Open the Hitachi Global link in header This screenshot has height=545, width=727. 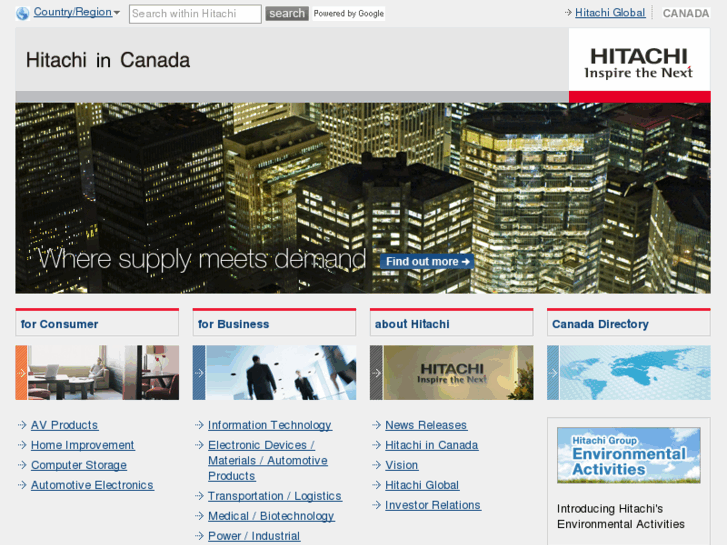pos(610,13)
